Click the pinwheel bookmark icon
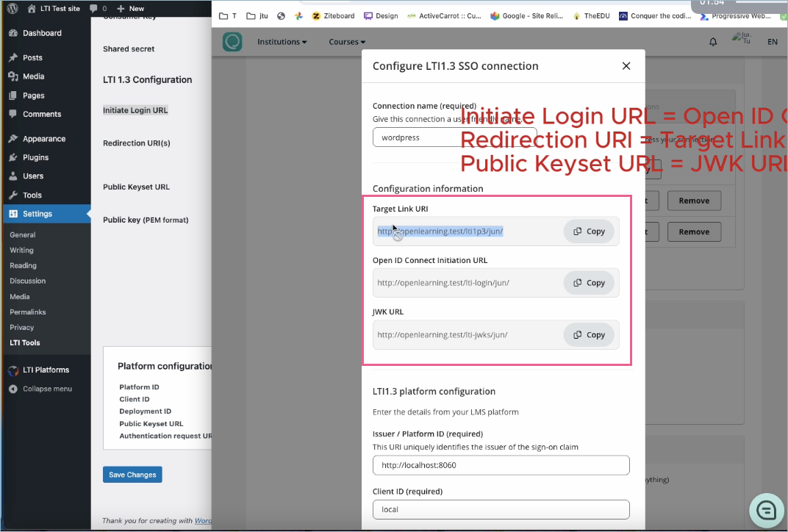 tap(298, 16)
